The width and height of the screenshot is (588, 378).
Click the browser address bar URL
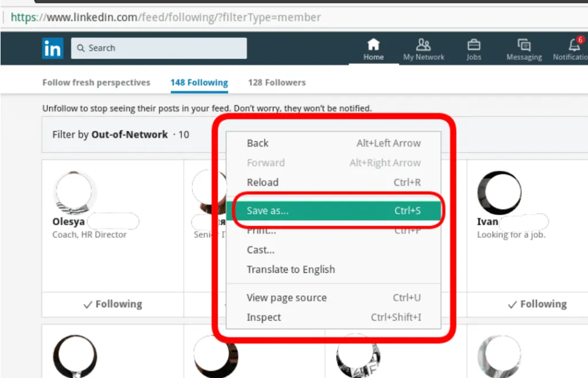pyautogui.click(x=166, y=17)
